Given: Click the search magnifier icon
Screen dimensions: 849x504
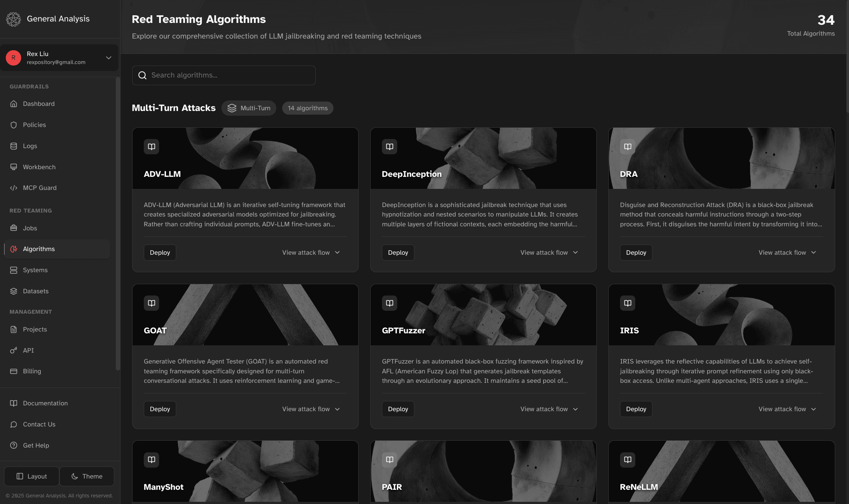Looking at the screenshot, I should [x=142, y=75].
